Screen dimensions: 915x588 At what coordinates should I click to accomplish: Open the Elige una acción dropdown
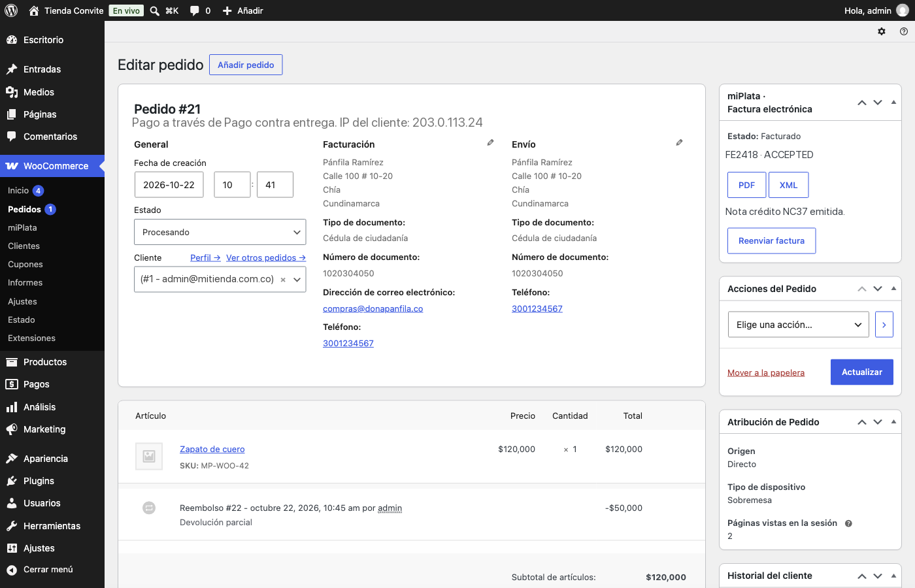click(799, 325)
